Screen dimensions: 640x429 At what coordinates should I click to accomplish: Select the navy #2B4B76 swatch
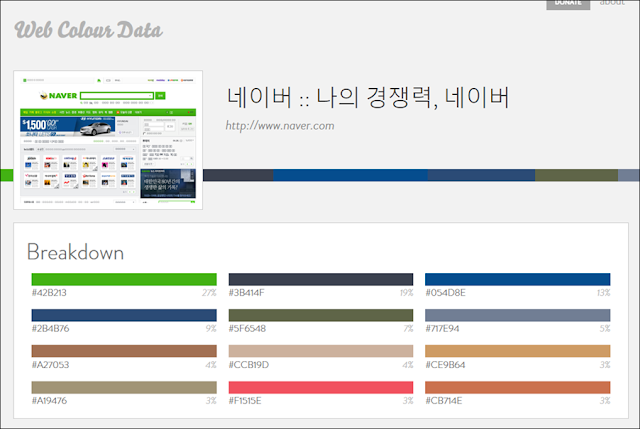124,315
